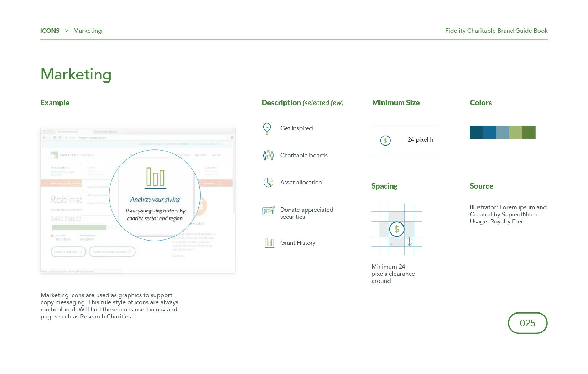
Task: Select the Source section heading
Action: [482, 186]
